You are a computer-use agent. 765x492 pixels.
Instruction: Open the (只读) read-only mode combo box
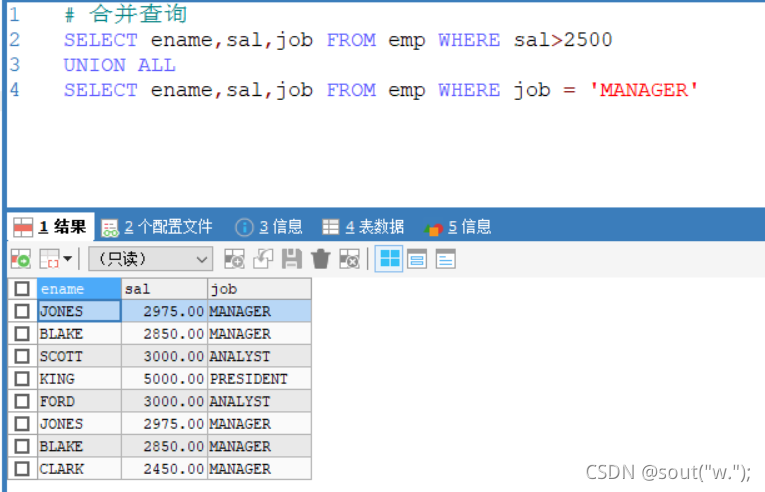click(150, 259)
